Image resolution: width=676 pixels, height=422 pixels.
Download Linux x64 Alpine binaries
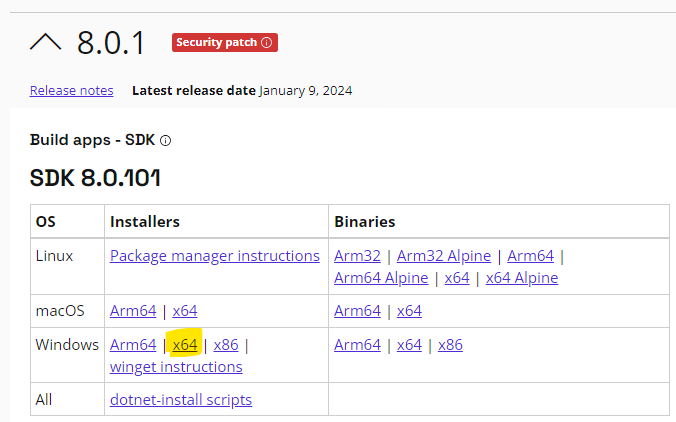[x=522, y=278]
